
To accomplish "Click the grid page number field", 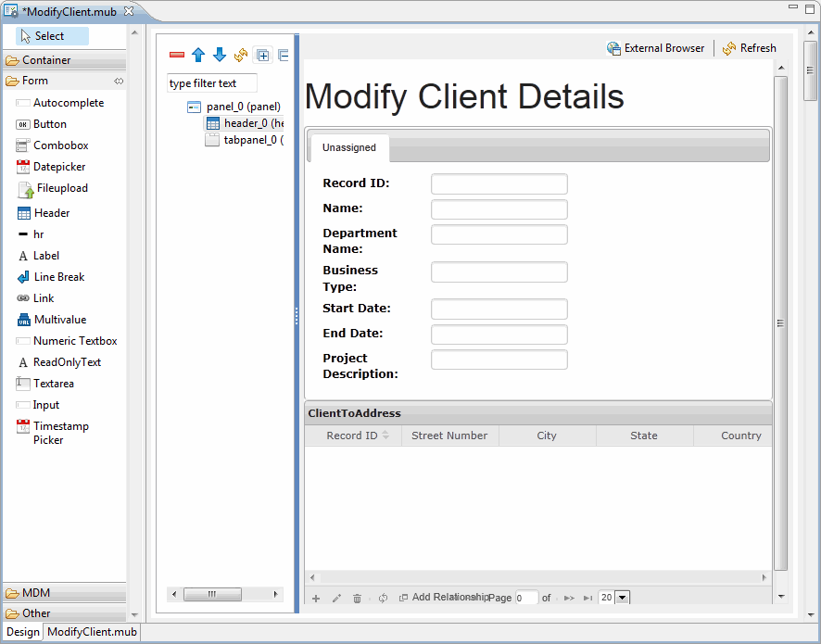I will point(526,598).
